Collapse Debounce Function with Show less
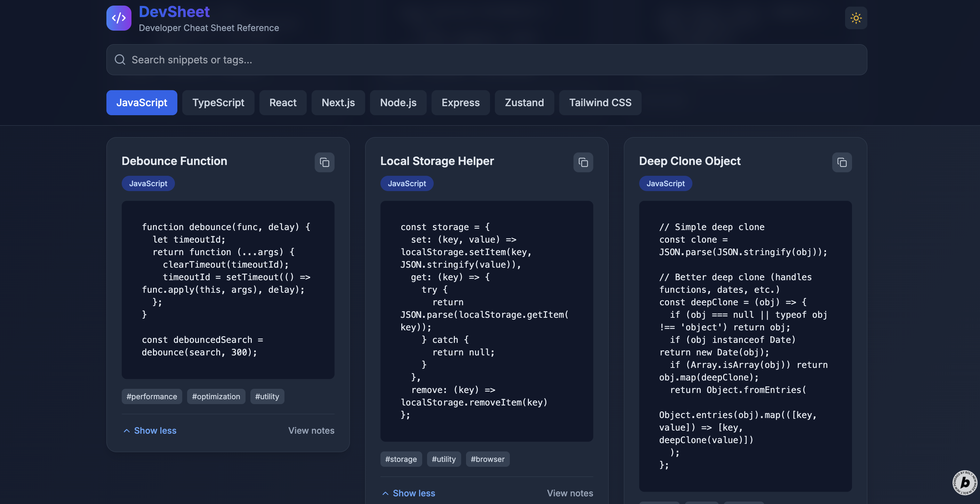Screen dimensions: 980x504 coord(150,431)
